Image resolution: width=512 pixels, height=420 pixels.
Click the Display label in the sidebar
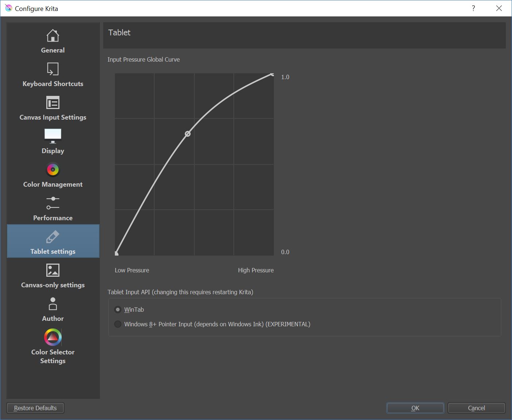(x=53, y=151)
